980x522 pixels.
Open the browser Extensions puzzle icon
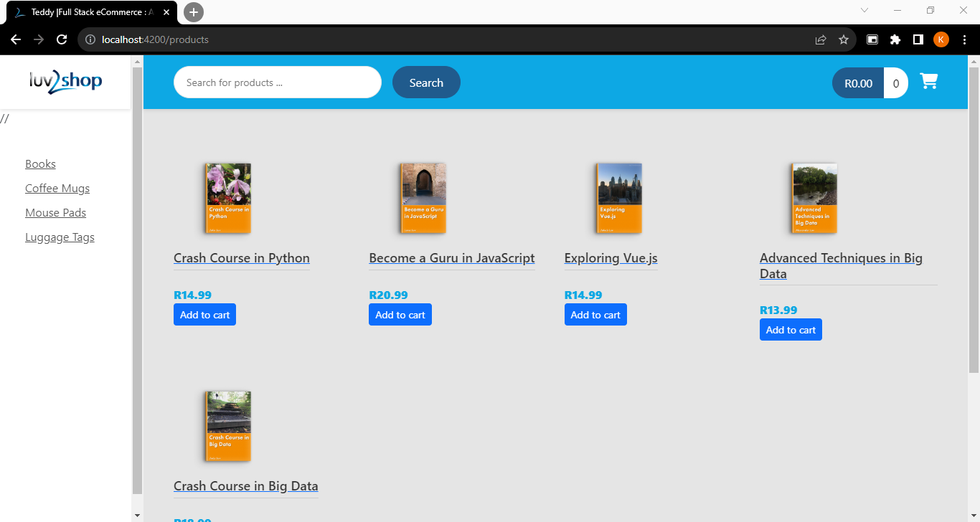[895, 39]
